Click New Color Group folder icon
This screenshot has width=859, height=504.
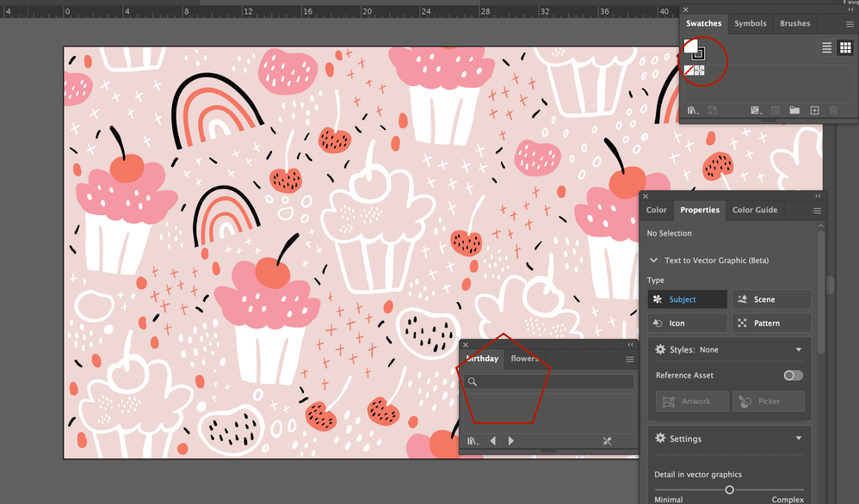(x=794, y=111)
